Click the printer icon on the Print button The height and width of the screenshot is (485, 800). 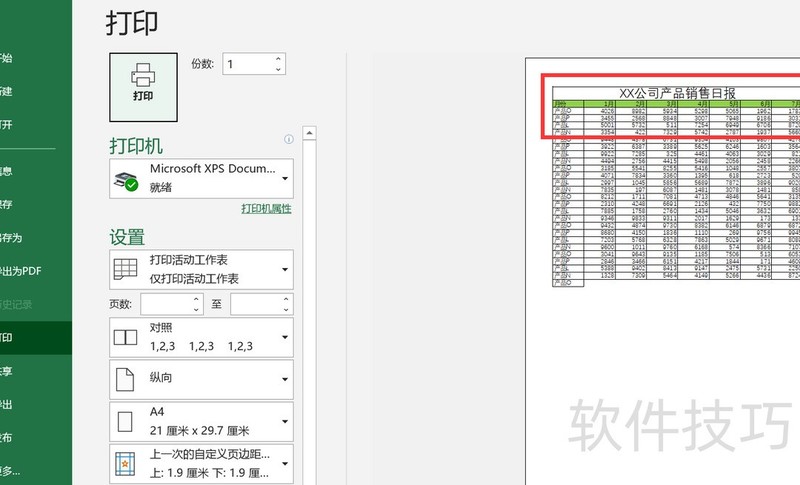tap(143, 74)
